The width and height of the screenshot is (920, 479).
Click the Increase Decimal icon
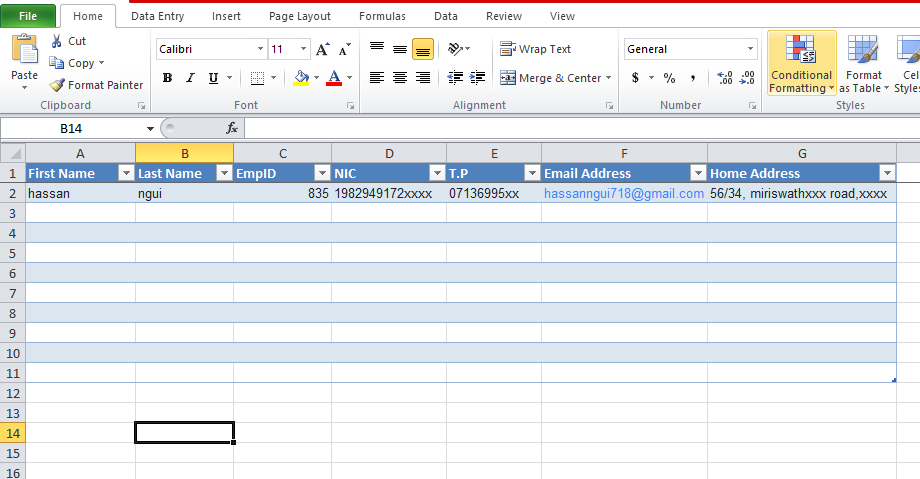tap(725, 78)
